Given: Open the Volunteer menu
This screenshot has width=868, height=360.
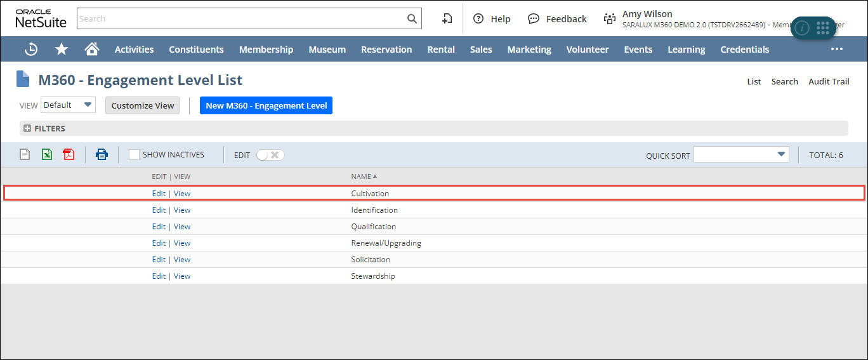Looking at the screenshot, I should tap(587, 50).
